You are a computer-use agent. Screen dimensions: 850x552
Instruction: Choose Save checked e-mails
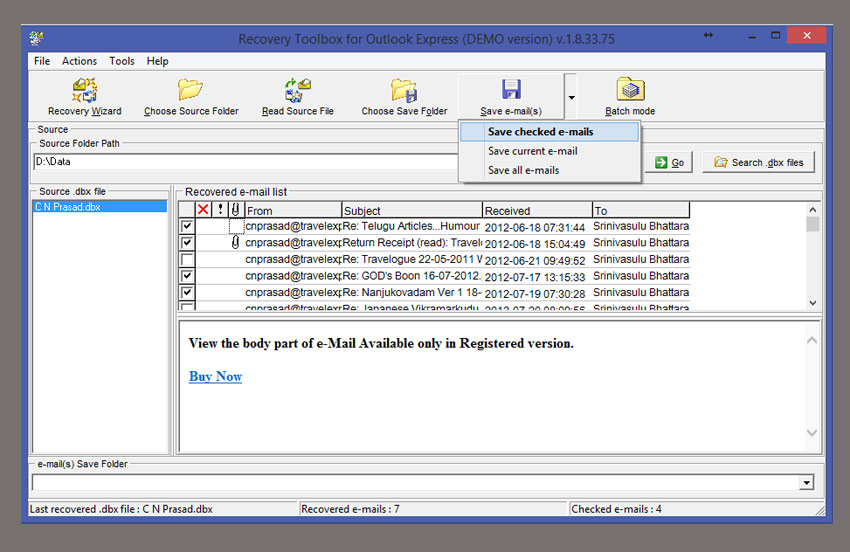point(549,132)
